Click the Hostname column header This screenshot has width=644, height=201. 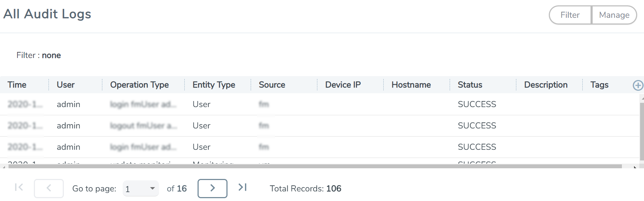pos(411,85)
